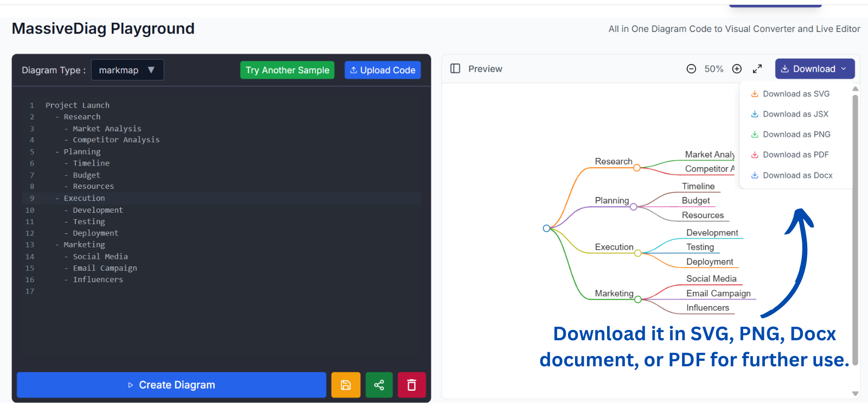Click code line '- Testing'

point(85,222)
